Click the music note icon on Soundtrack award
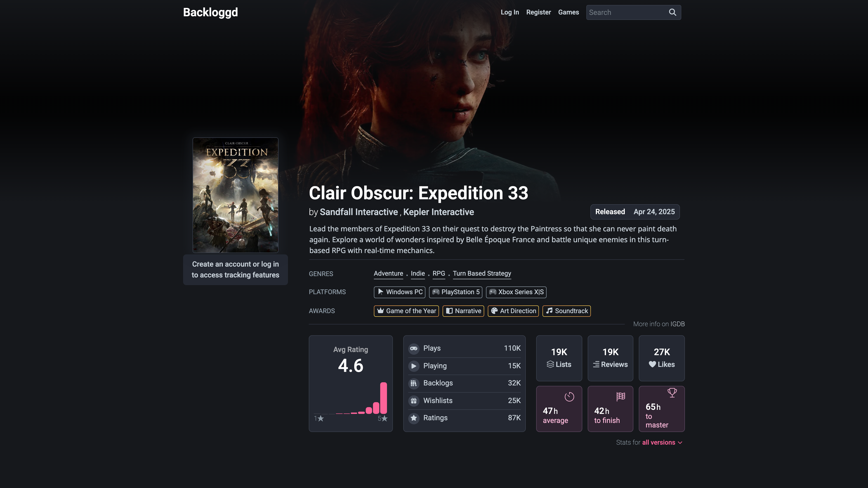Image resolution: width=868 pixels, height=488 pixels. 549,310
